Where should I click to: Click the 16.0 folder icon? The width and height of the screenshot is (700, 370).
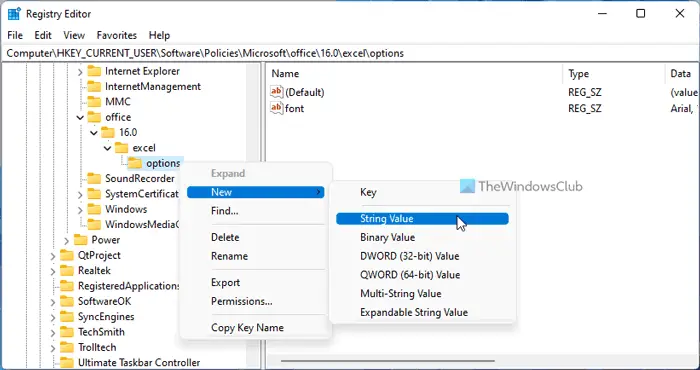[108, 132]
